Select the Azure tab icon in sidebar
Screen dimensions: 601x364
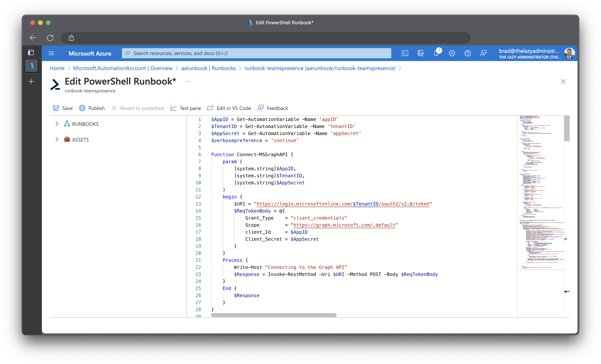pos(31,66)
